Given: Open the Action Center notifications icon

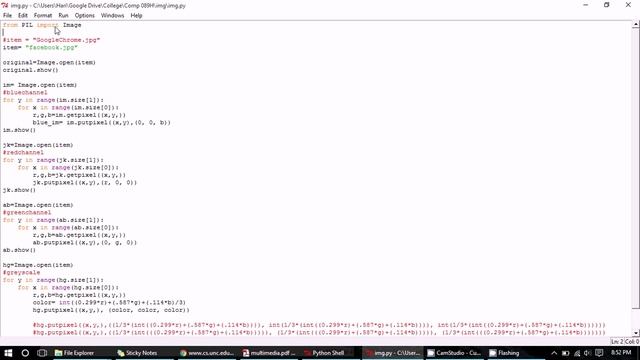Looking at the screenshot, I should click(599, 353).
